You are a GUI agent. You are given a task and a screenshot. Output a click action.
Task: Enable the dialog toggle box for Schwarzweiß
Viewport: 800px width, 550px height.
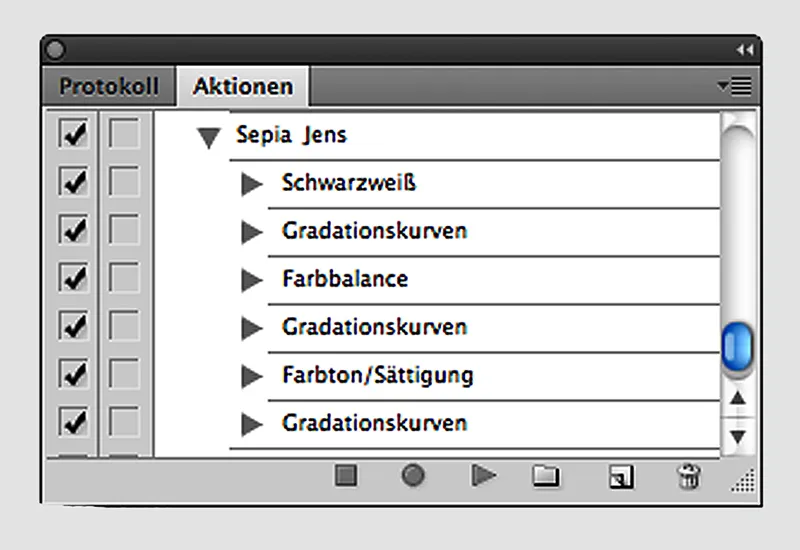pos(124,182)
